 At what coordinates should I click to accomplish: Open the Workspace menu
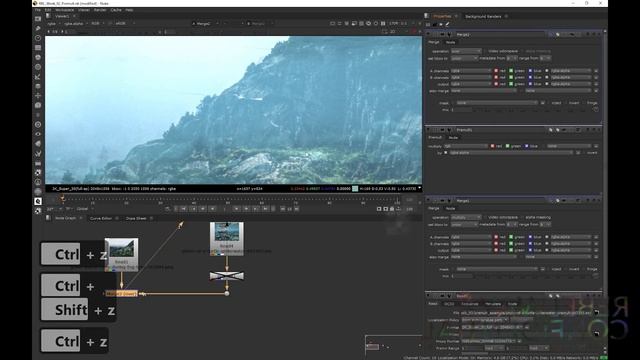coord(64,10)
